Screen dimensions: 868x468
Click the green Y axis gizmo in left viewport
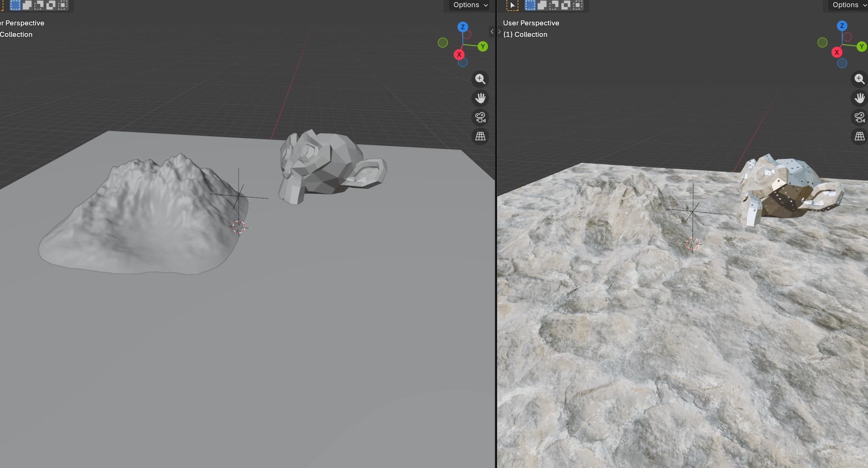(x=483, y=47)
